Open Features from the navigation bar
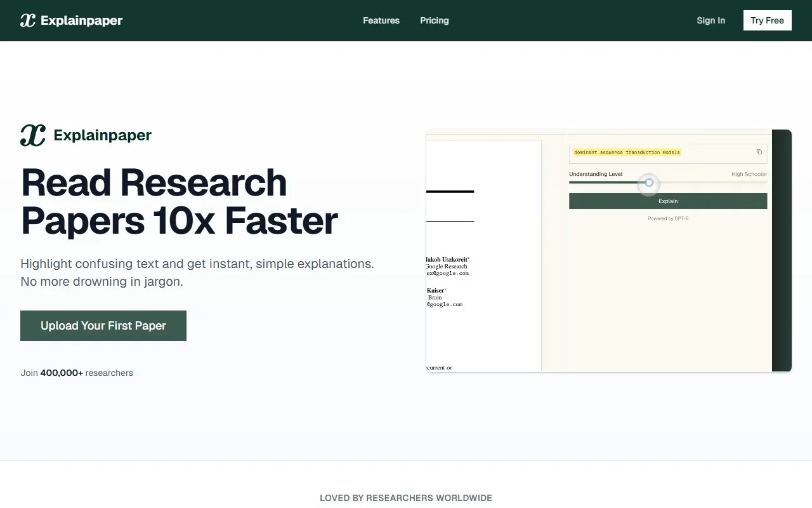The height and width of the screenshot is (508, 812). coord(381,20)
